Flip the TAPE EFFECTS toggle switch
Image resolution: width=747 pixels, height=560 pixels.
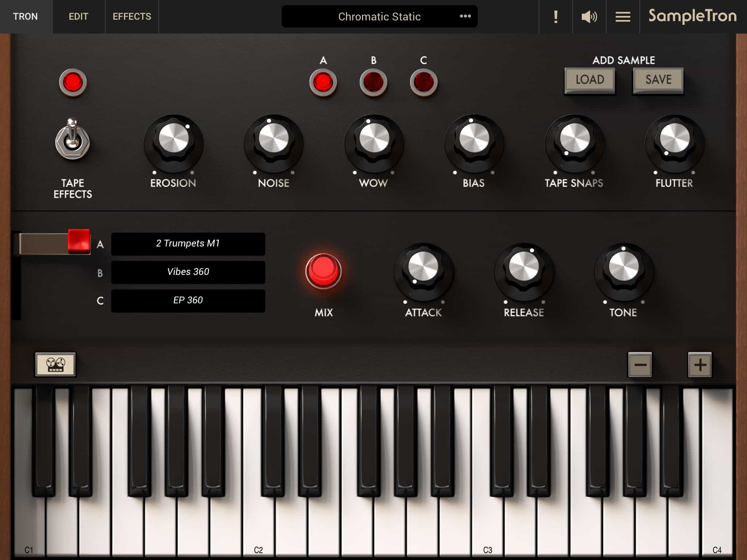click(73, 139)
